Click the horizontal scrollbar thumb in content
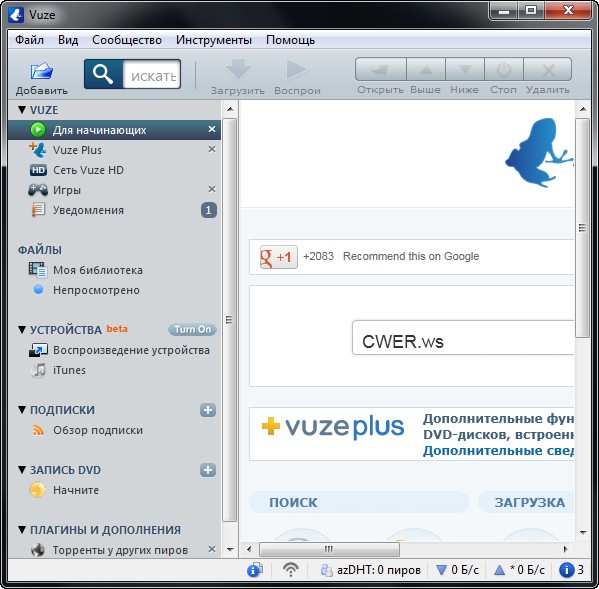Viewport: 599px width, 589px height. tap(329, 549)
